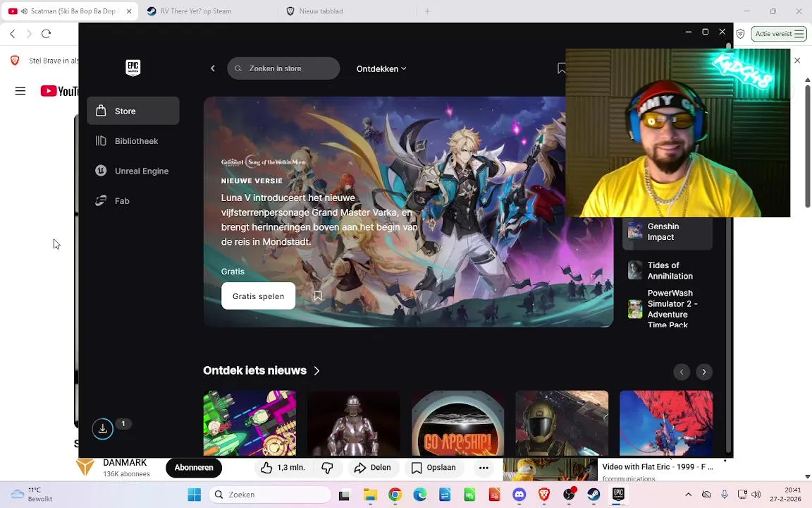This screenshot has height=508, width=812.
Task: Open Microsoft Edge from the taskbar
Action: pos(420,495)
